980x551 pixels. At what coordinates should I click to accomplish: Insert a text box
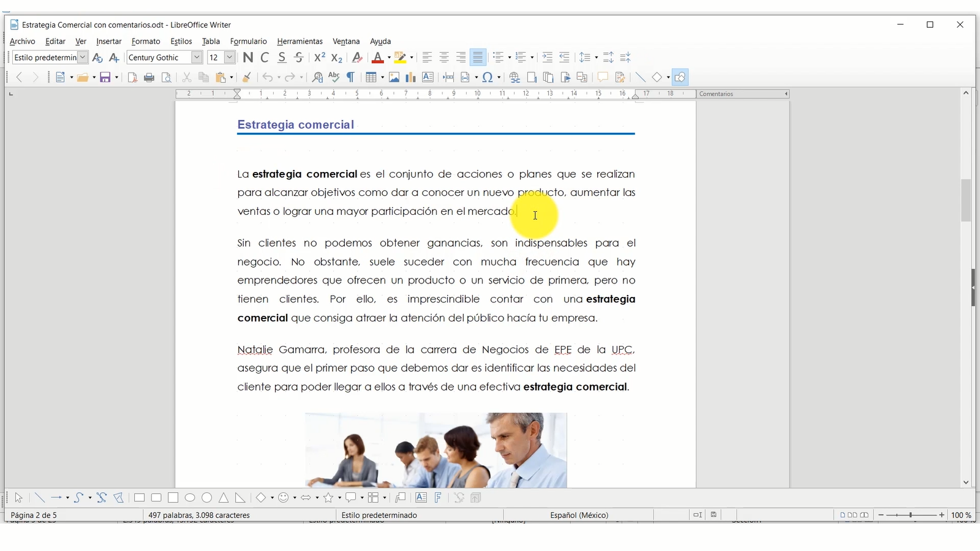click(428, 77)
